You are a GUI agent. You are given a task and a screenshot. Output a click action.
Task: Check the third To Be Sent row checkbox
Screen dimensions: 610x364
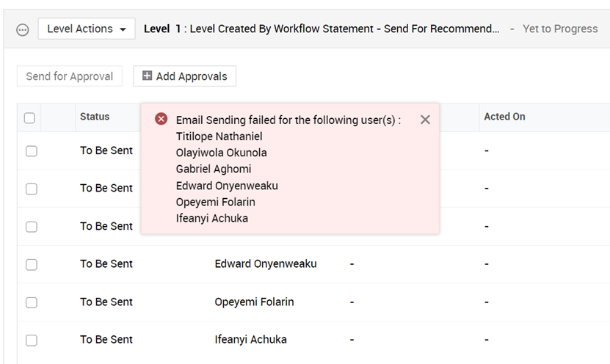32,227
